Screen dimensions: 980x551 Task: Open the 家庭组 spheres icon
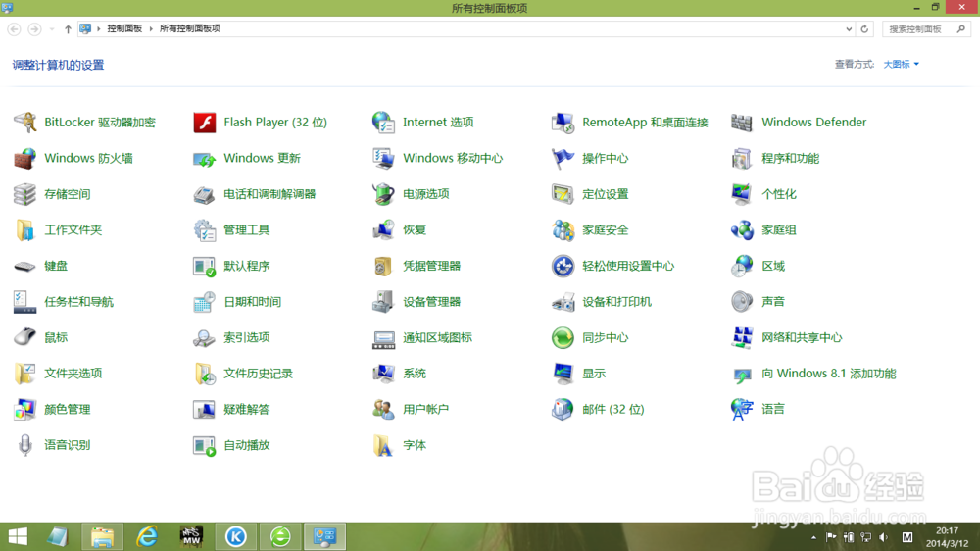[742, 230]
